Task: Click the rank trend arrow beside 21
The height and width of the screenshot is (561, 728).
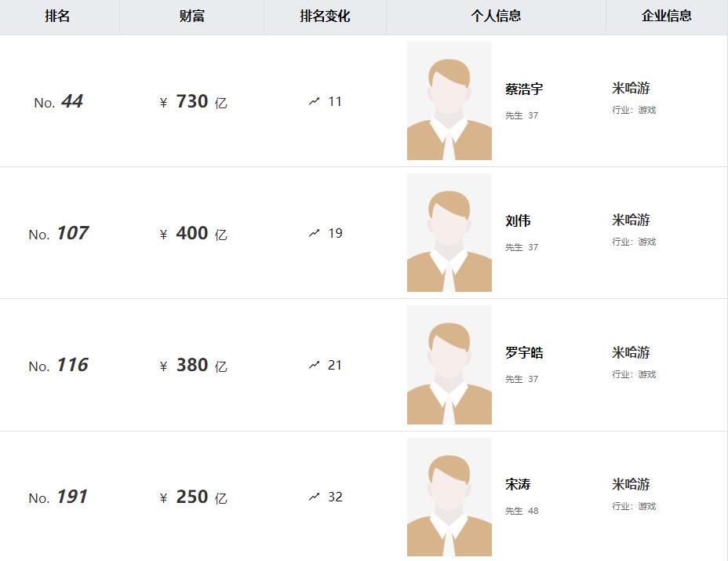Action: click(315, 365)
